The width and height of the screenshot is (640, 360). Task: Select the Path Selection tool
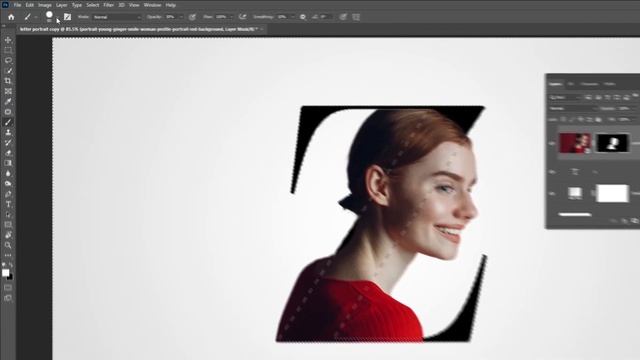[x=8, y=214]
